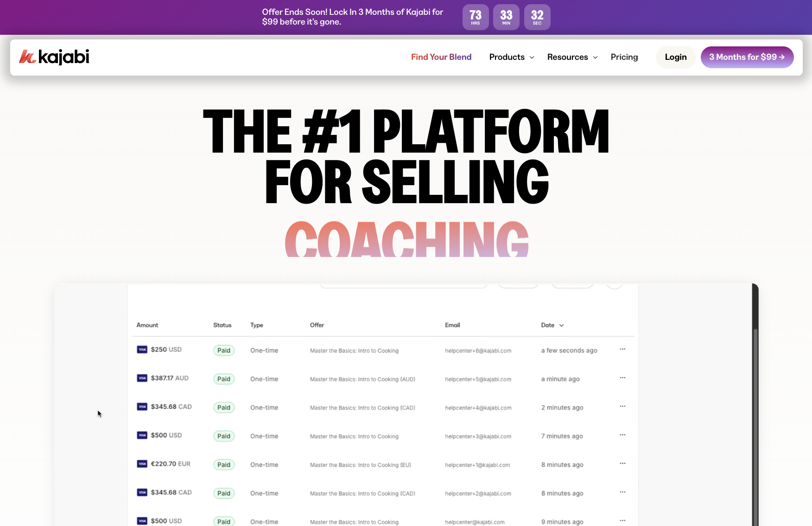The image size is (812, 526).
Task: Click offer Master the Basics: Intro to Cooking (AUD)
Action: pos(362,379)
